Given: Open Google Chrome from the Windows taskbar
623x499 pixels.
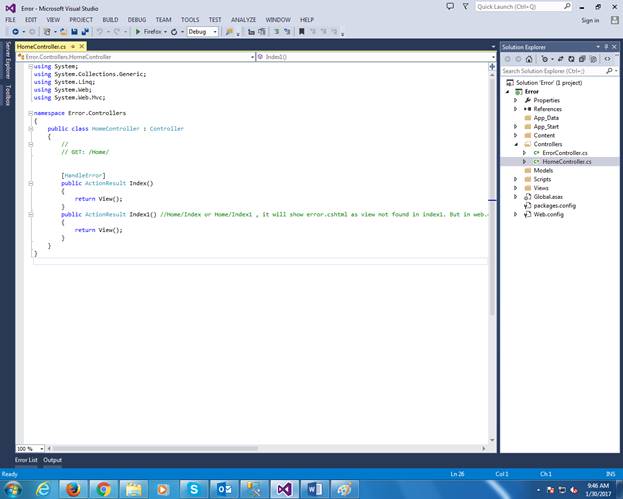Looking at the screenshot, I should 103,489.
